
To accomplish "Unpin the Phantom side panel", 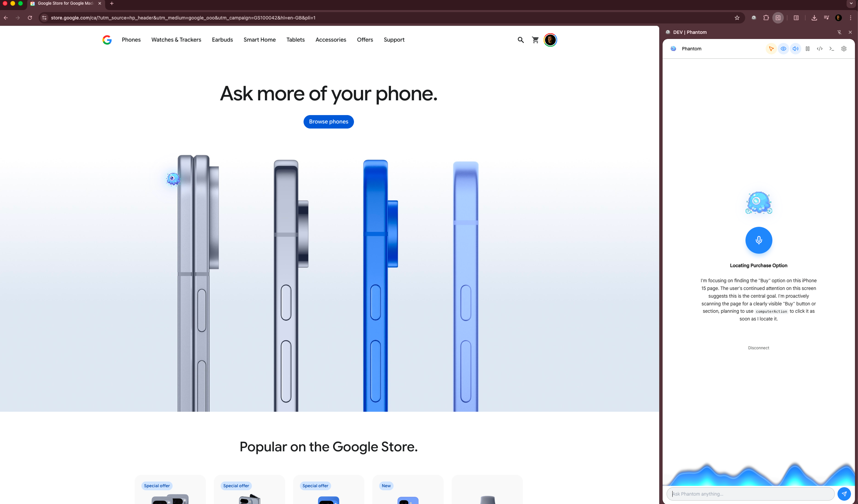I will [839, 32].
